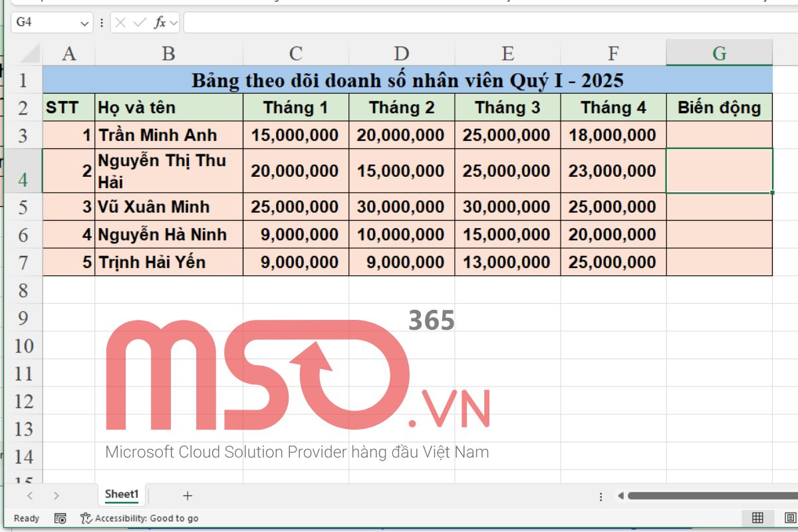This screenshot has height=532, width=798.
Task: Click previous sheet navigation arrow
Action: [29, 495]
